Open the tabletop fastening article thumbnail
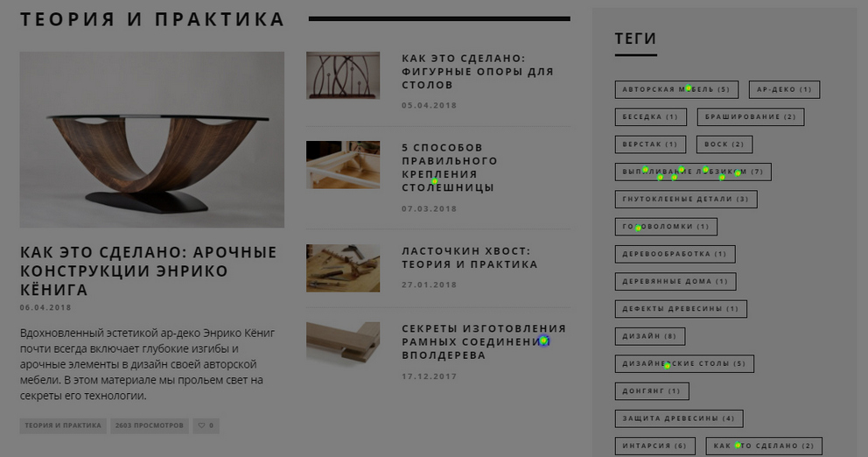The image size is (868, 457). pyautogui.click(x=343, y=165)
